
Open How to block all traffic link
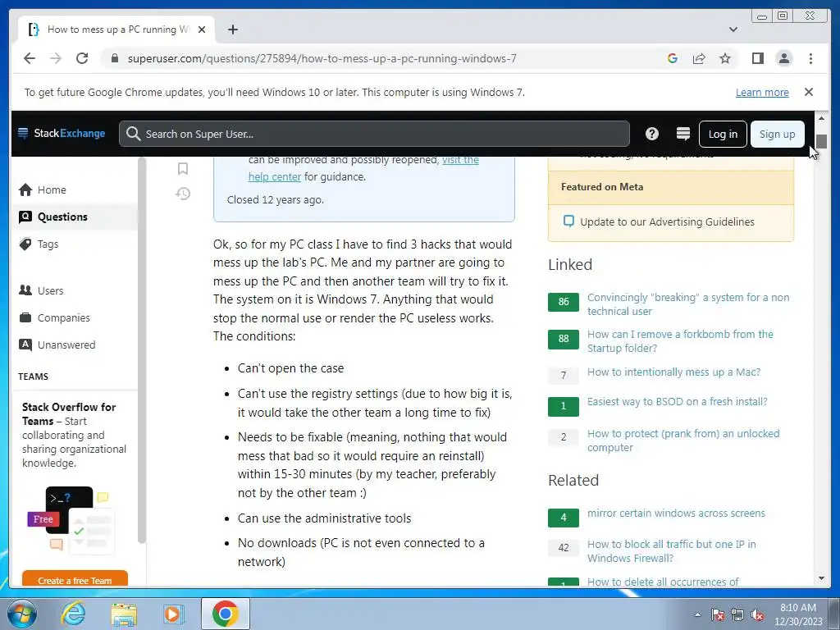[671, 550]
